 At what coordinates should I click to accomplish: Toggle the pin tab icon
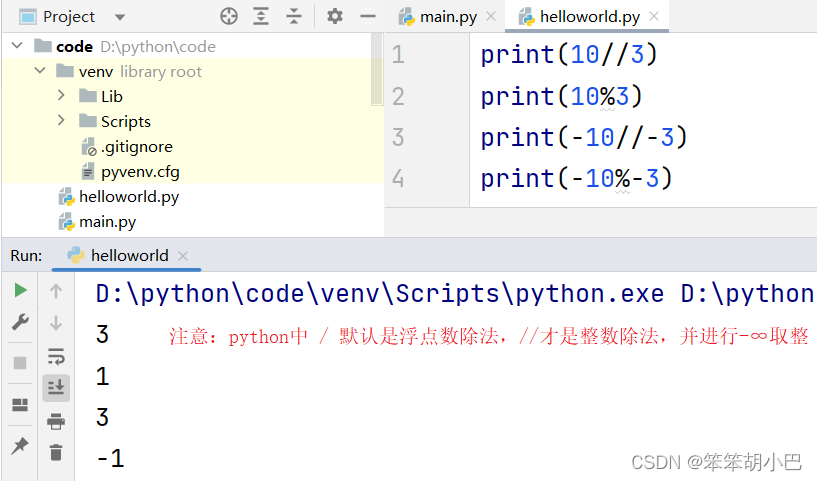[x=20, y=445]
